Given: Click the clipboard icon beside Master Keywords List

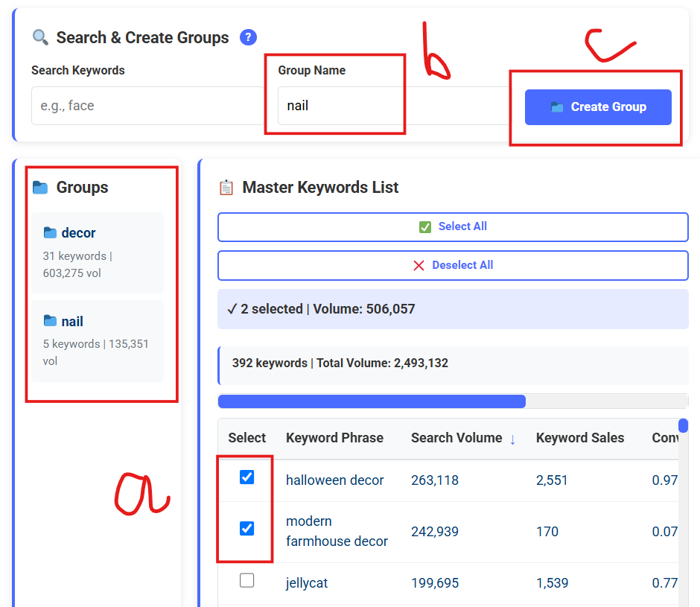Looking at the screenshot, I should [x=226, y=188].
